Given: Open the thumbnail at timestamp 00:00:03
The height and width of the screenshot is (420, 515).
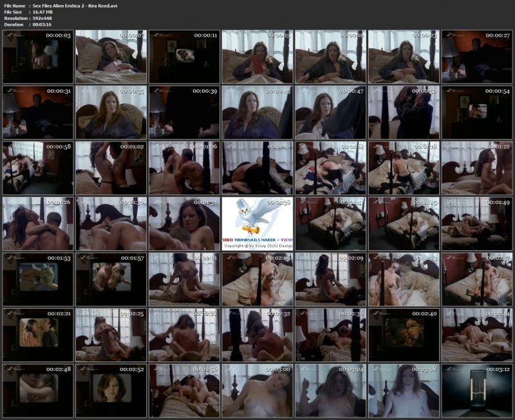Looking at the screenshot, I should pyautogui.click(x=37, y=55).
